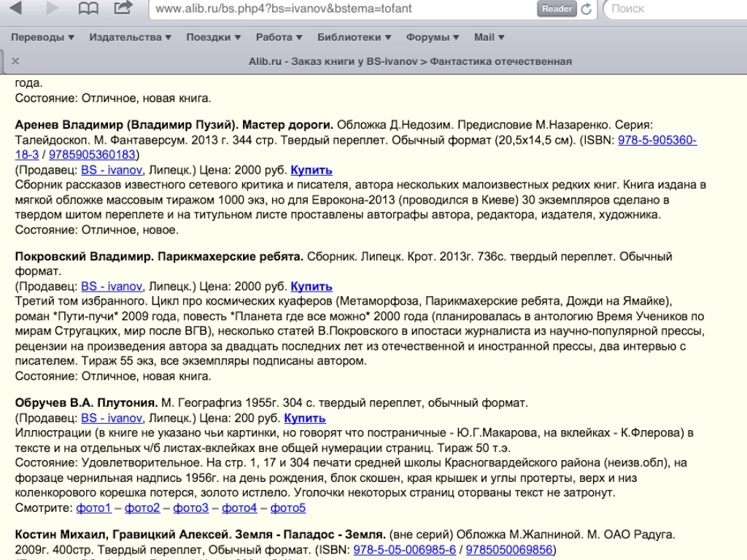This screenshot has width=747, height=560.
Task: Open the Bookmarks book icon
Action: [88, 9]
